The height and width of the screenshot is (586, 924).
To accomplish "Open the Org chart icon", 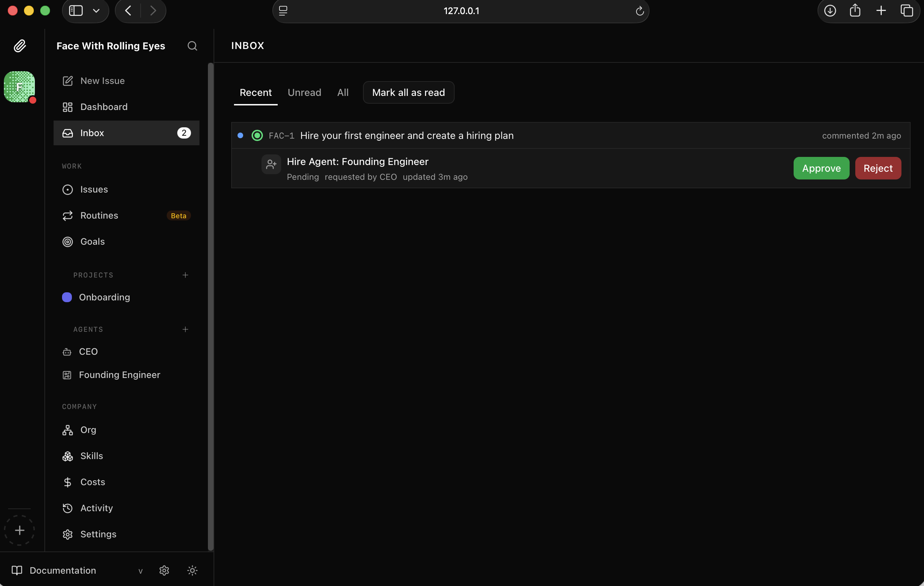I will pyautogui.click(x=68, y=430).
